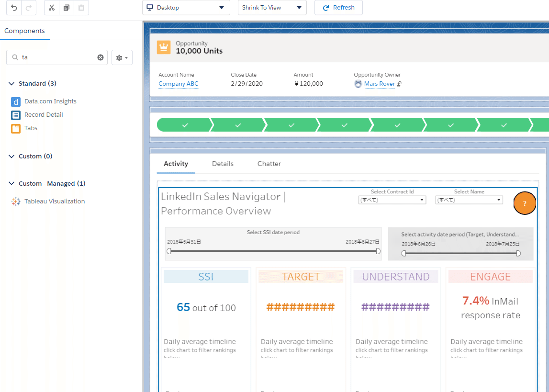Click the Tableau Visualization label
This screenshot has width=549, height=392.
pos(55,201)
